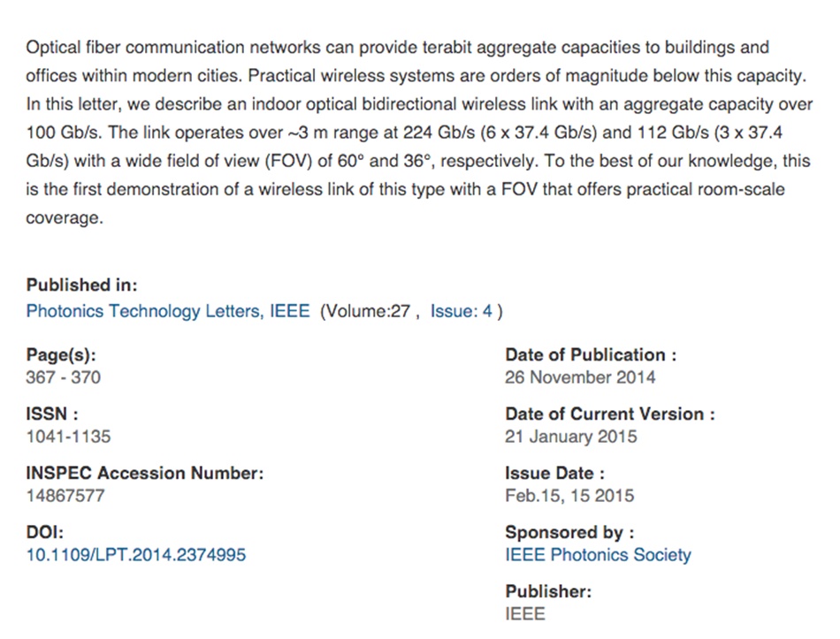Click the Date of Current Version label
The height and width of the screenshot is (639, 840).
[x=610, y=414]
